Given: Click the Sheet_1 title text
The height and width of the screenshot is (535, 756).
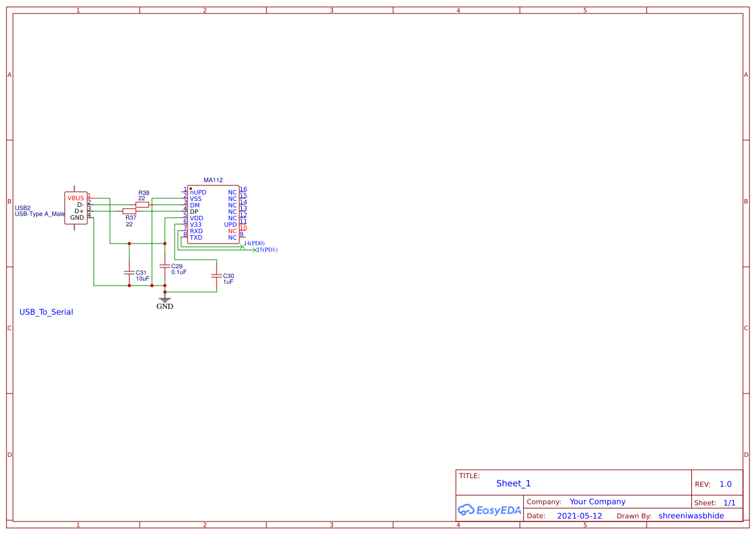Looking at the screenshot, I should [x=512, y=483].
